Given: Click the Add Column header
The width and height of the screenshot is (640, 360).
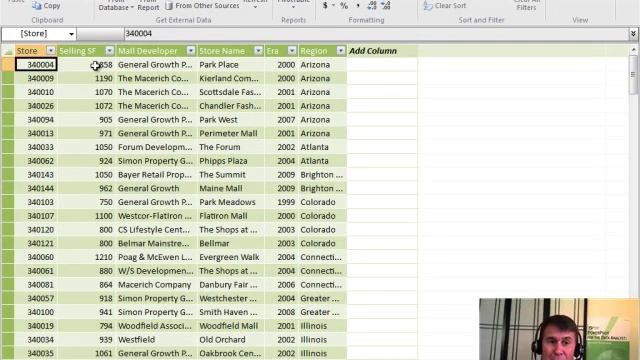Looking at the screenshot, I should 373,51.
